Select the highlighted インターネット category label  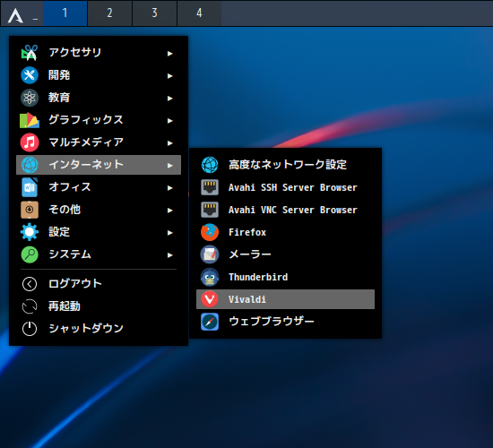click(86, 165)
